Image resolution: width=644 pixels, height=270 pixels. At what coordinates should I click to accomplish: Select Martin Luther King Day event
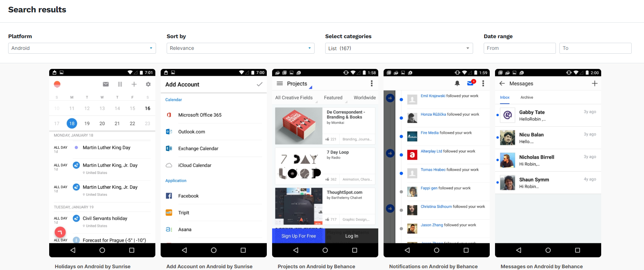106,148
